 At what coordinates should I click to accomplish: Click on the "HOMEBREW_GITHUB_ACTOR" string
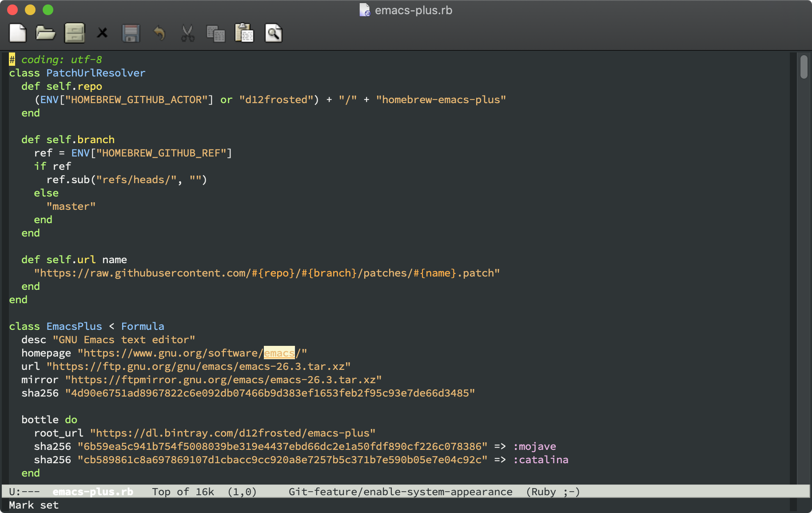pyautogui.click(x=139, y=100)
